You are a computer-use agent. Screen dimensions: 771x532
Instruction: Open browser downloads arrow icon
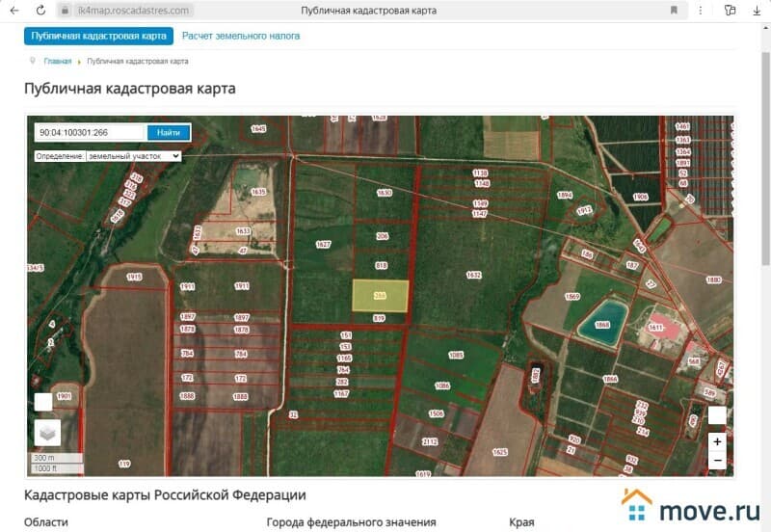click(x=757, y=10)
